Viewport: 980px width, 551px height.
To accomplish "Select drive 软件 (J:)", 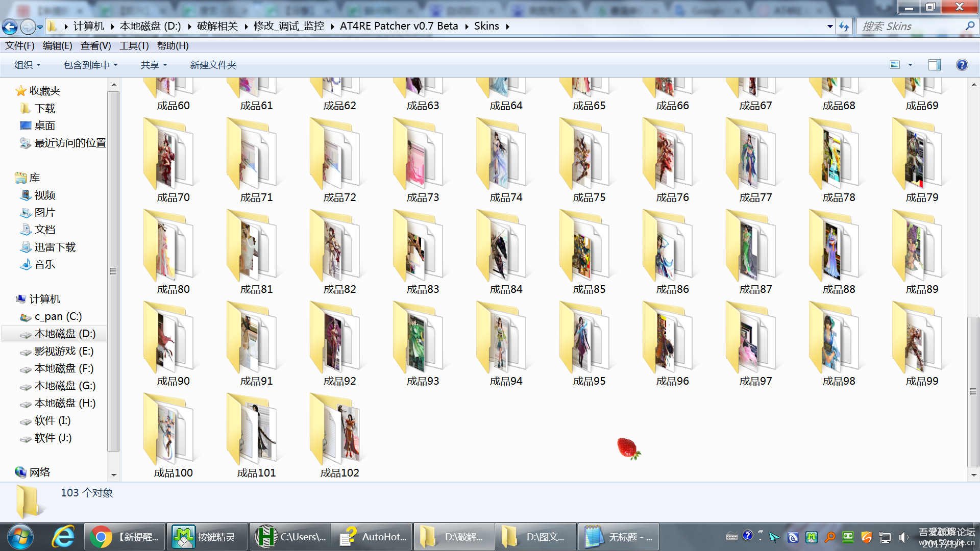I will (x=53, y=438).
